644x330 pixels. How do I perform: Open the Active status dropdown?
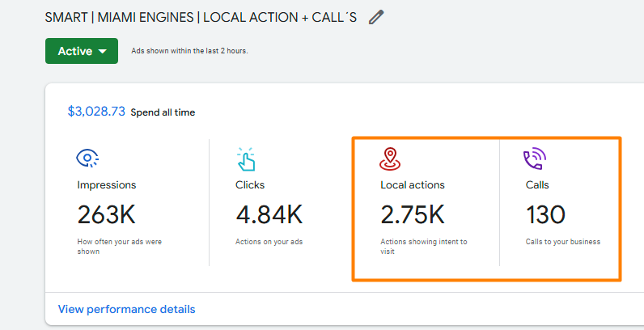[82, 51]
